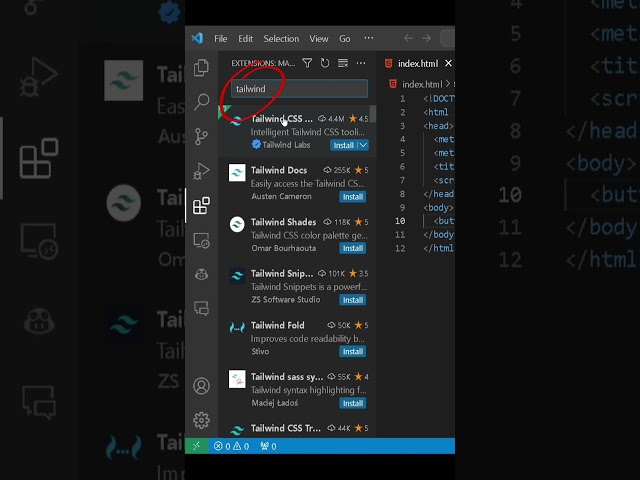Click the Omar Bourhaouta publisher name
640x480 pixels.
[x=283, y=248]
